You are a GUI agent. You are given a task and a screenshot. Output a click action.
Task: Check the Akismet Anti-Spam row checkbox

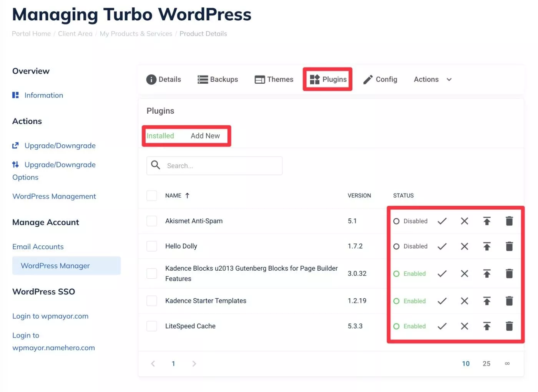(152, 221)
